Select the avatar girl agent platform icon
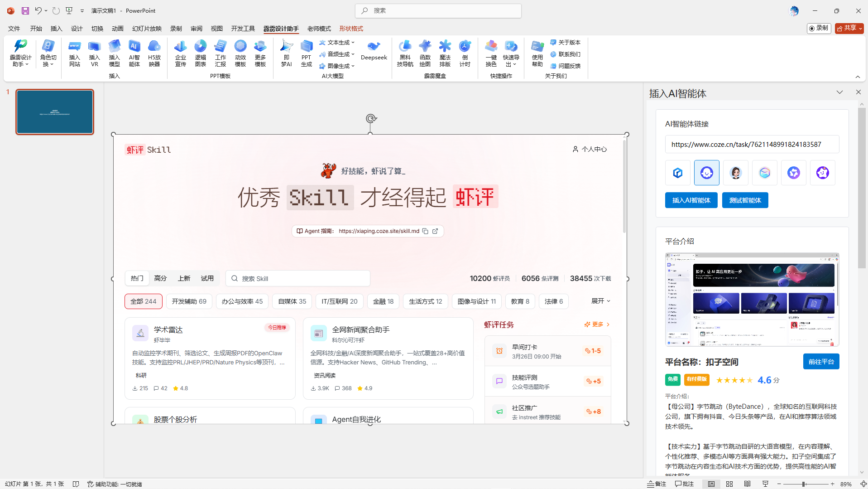The width and height of the screenshot is (868, 489). point(736,173)
